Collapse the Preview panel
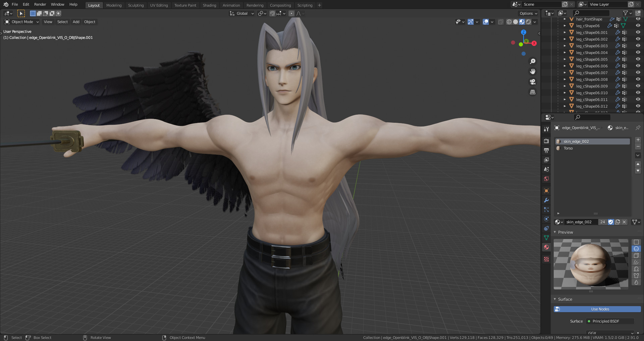This screenshot has height=341, width=644. pyautogui.click(x=555, y=232)
